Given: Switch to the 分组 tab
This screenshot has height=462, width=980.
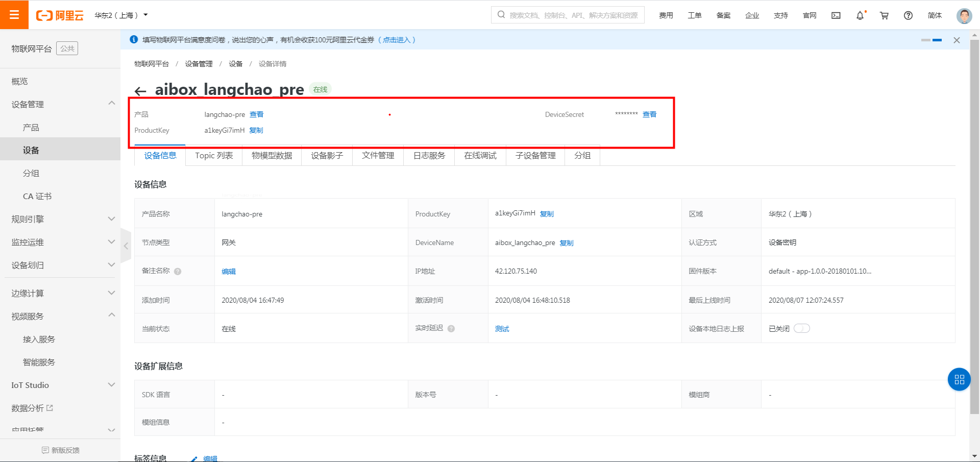Looking at the screenshot, I should click(582, 156).
